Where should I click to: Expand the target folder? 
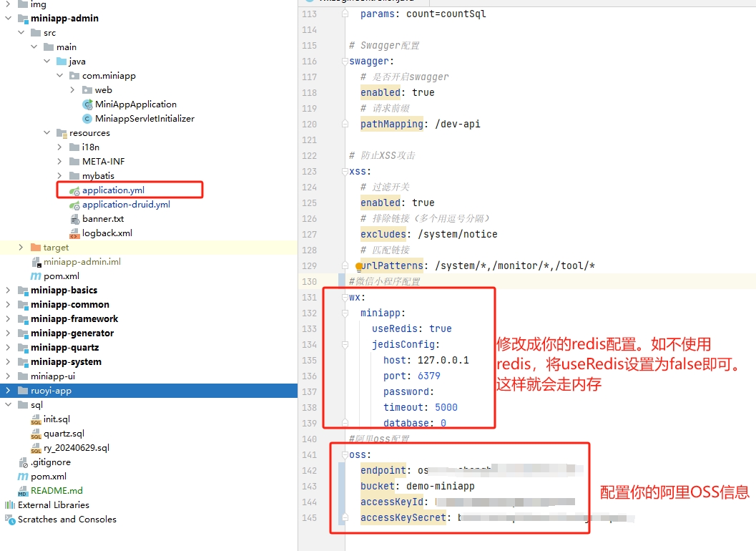[21, 248]
